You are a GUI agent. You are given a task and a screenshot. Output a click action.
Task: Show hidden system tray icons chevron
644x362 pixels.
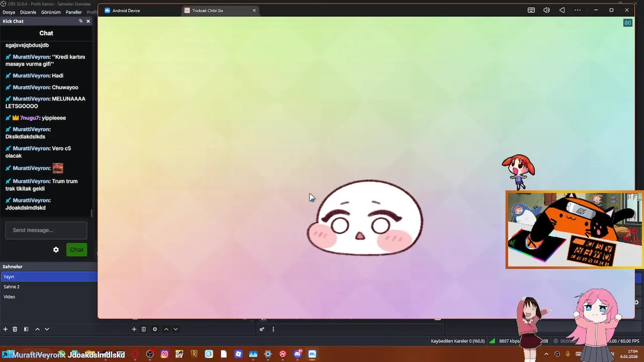click(546, 354)
